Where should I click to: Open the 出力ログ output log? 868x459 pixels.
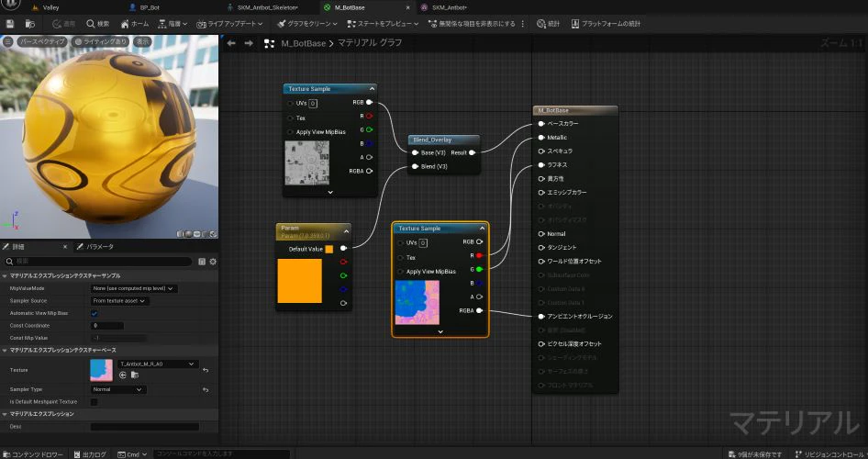[90, 454]
